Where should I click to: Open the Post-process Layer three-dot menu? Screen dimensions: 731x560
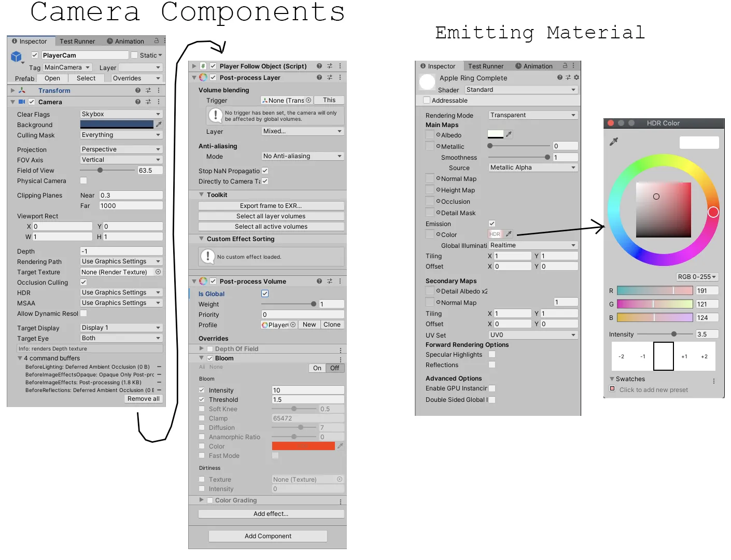(340, 77)
